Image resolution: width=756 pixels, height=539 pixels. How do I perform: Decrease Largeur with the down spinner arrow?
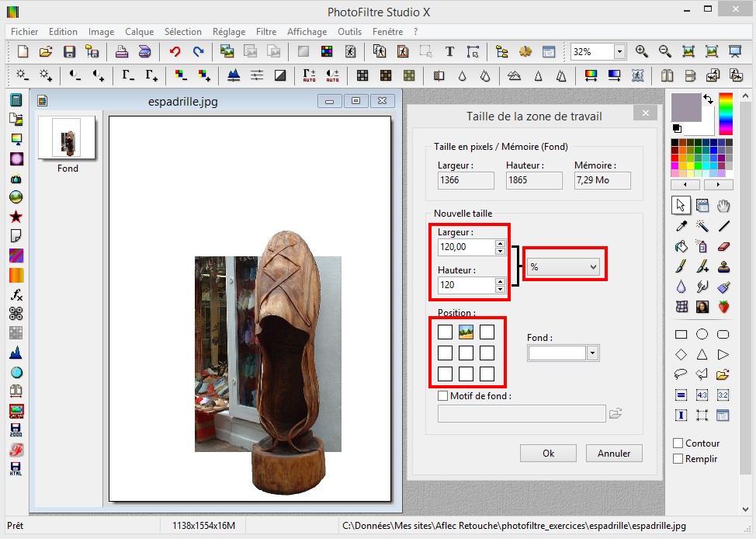click(500, 251)
